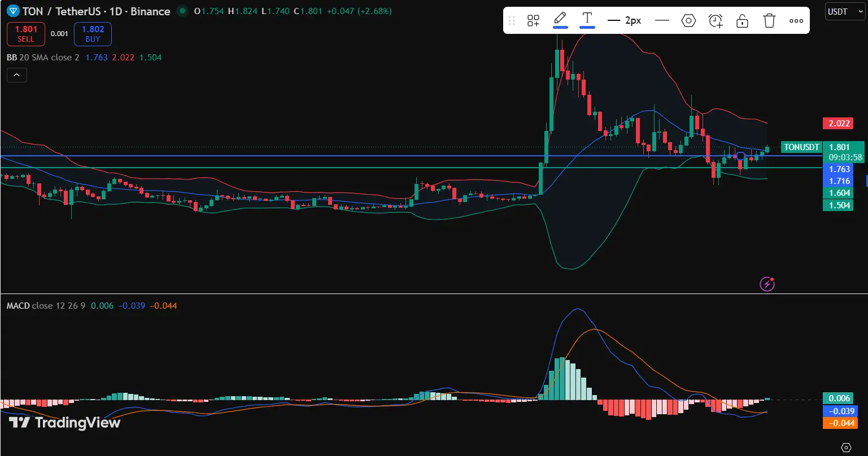This screenshot has height=456, width=868.
Task: Open the line style selector
Action: (x=662, y=21)
